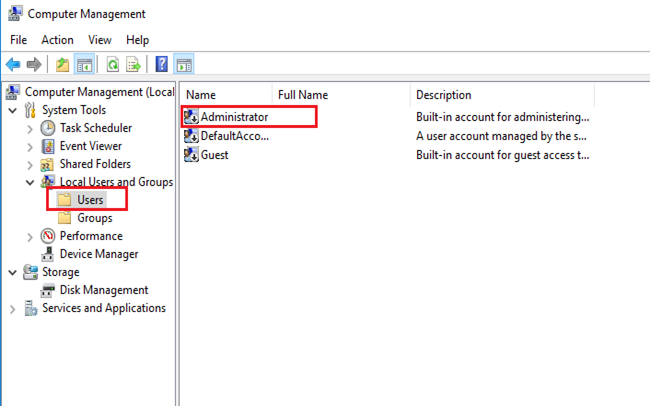
Task: Expand Services and Applications node
Action: [x=12, y=309]
